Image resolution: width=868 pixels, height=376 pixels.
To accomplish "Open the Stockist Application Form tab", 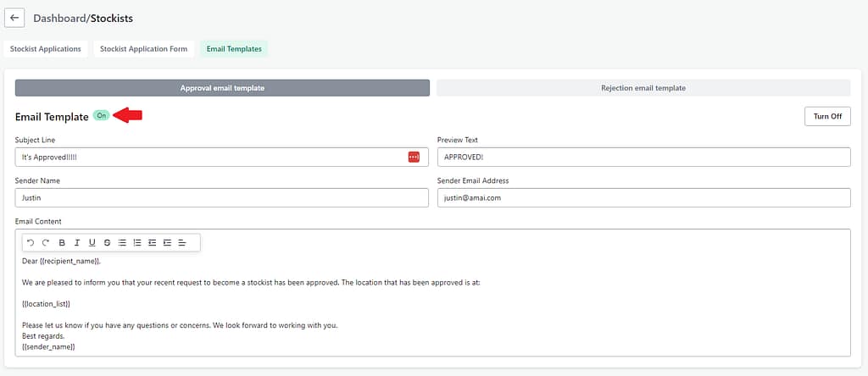I will pyautogui.click(x=143, y=49).
